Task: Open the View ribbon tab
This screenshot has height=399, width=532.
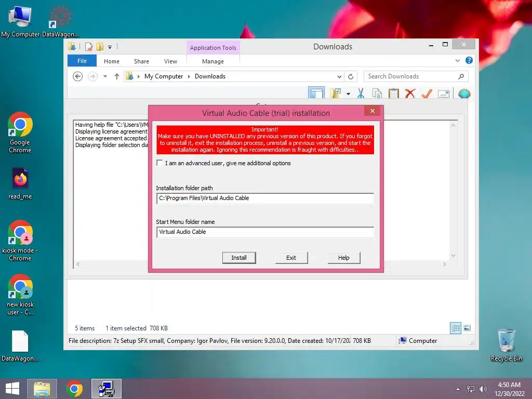Action: pos(170,61)
